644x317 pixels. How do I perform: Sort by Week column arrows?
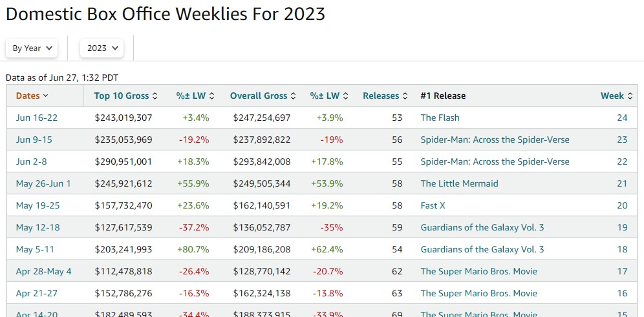coord(630,96)
